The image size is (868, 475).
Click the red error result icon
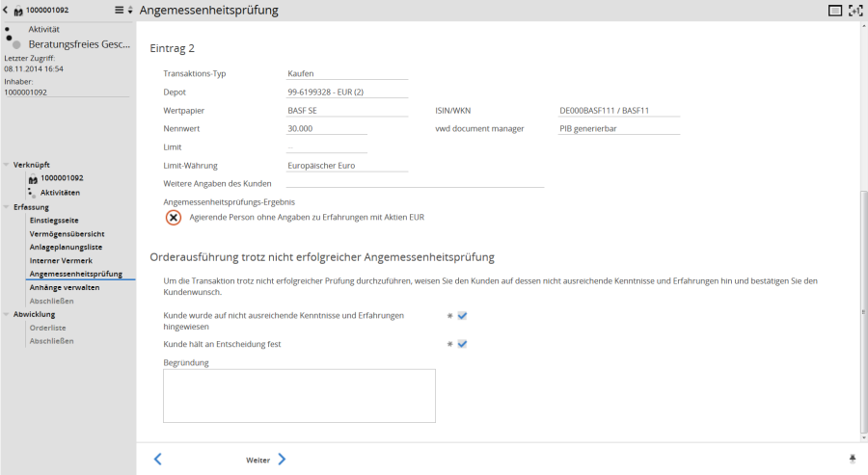click(x=174, y=218)
